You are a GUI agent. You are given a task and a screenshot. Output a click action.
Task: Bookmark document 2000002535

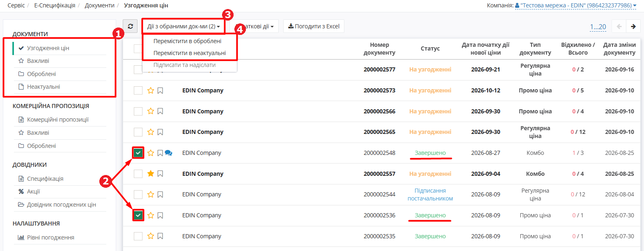tap(160, 236)
